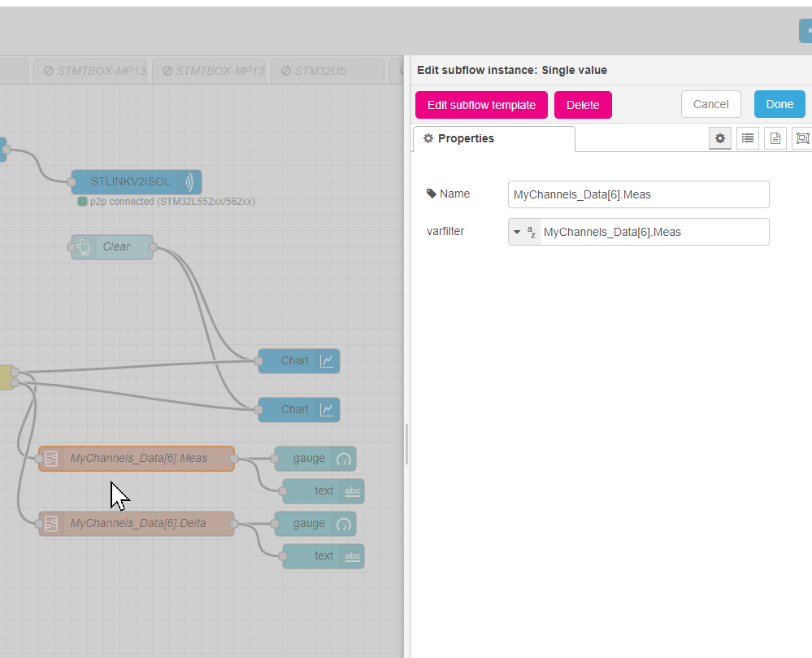Viewport: 812px width, 658px height.
Task: Switch to the first STMTBOX-MP13 flow tab
Action: (91, 71)
